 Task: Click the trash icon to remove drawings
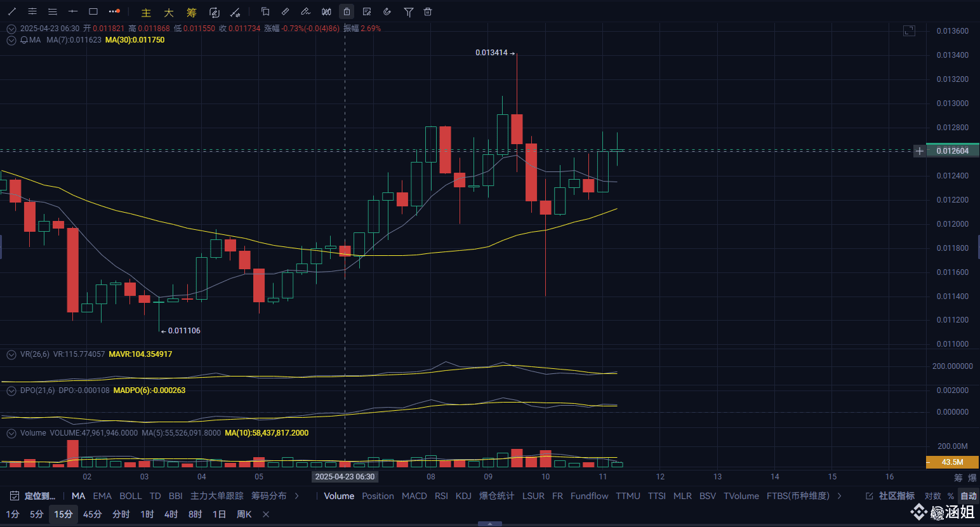point(428,11)
